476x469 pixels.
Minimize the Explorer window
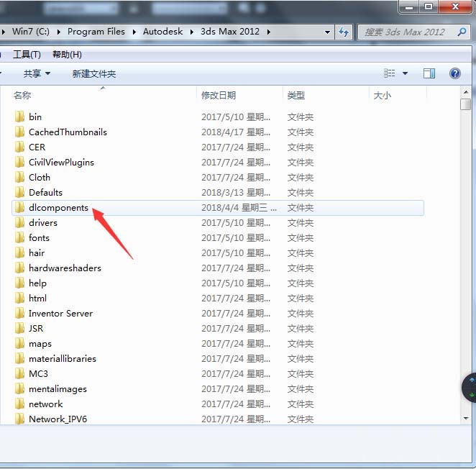tap(408, 6)
